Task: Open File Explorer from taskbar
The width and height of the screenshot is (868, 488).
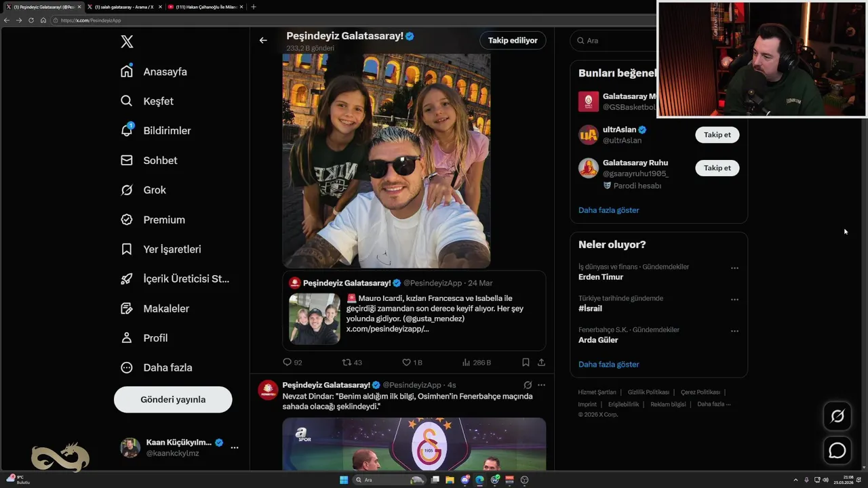Action: (x=450, y=480)
